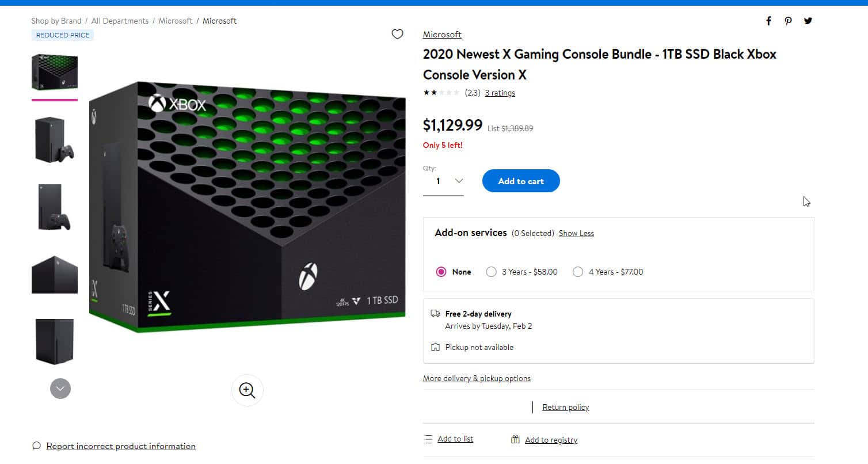Click the Add to list icon
The width and height of the screenshot is (868, 464).
click(x=428, y=439)
